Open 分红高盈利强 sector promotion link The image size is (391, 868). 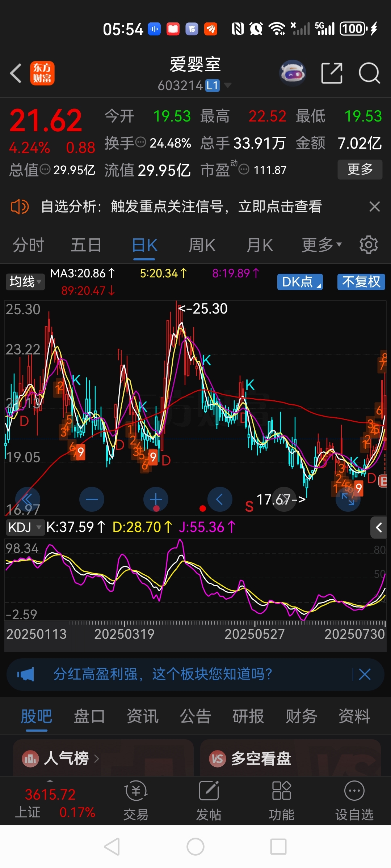click(163, 675)
